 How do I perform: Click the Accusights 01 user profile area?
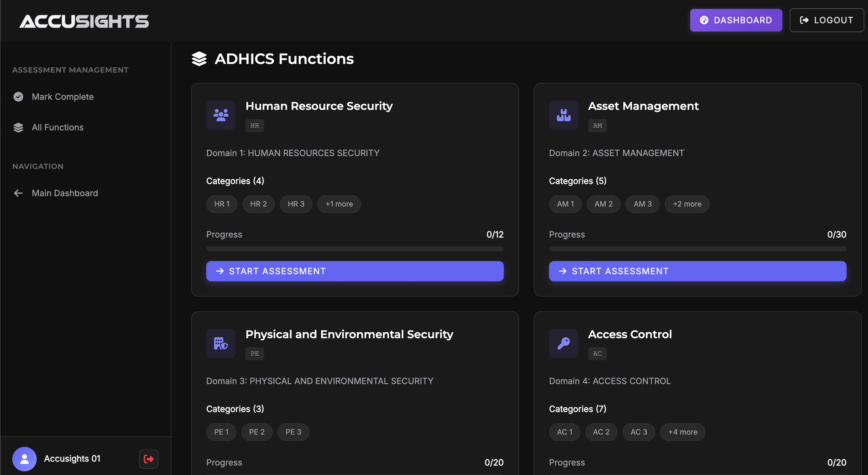(61, 458)
